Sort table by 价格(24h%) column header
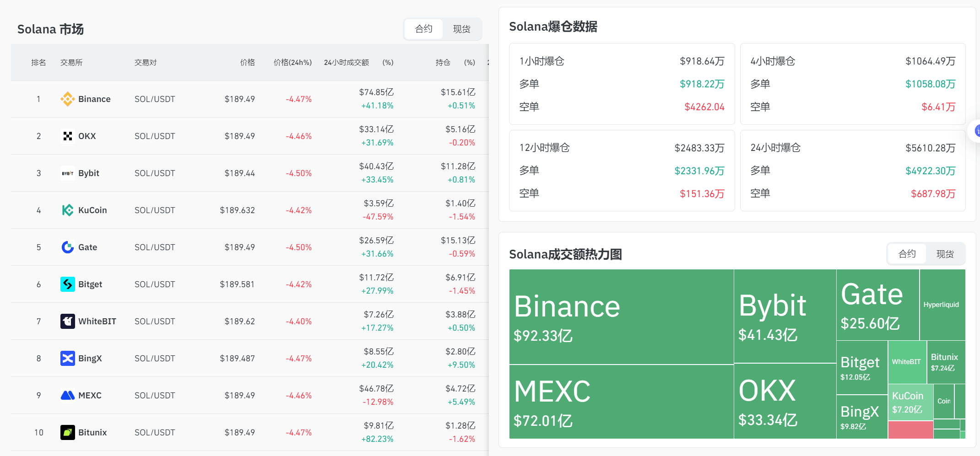This screenshot has height=456, width=980. (x=292, y=63)
